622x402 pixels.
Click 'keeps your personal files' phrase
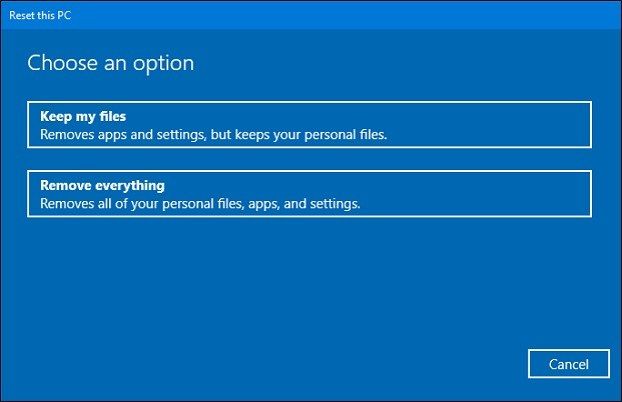pyautogui.click(x=311, y=135)
